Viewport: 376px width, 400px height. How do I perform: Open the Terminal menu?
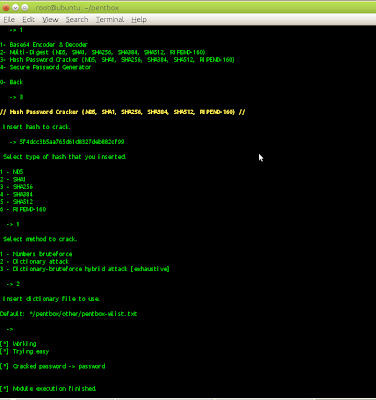pyautogui.click(x=110, y=20)
